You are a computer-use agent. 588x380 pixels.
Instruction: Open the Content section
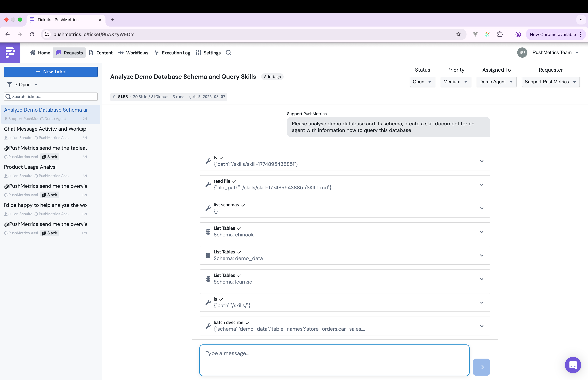point(101,53)
